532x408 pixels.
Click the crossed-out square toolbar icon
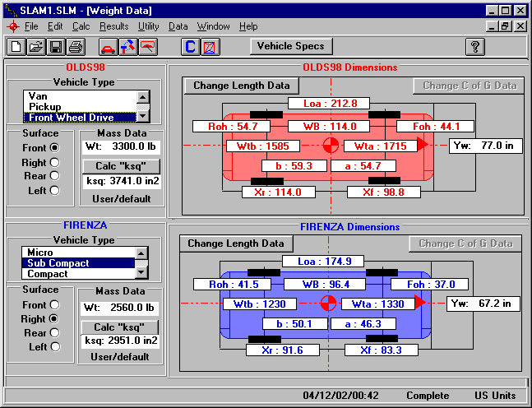[x=210, y=47]
